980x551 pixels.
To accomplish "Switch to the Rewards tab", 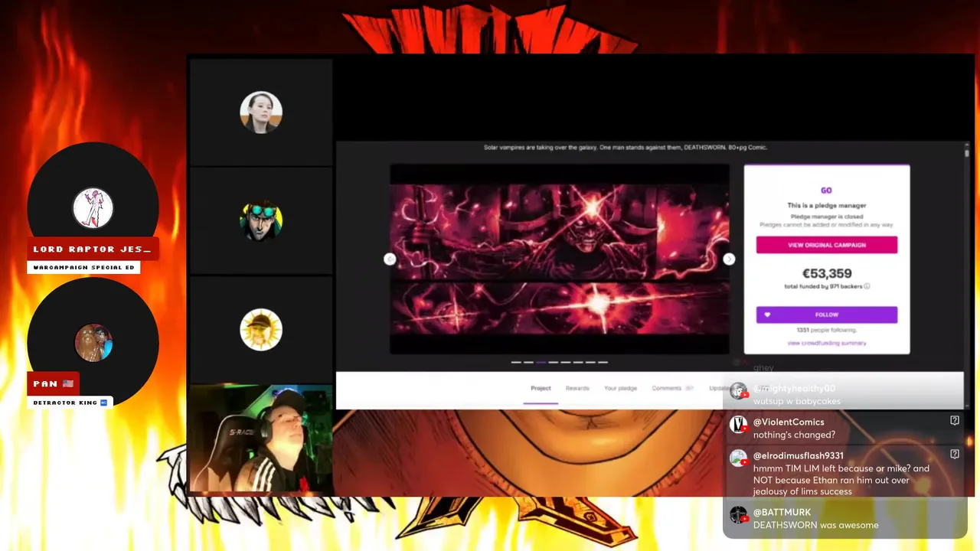I will 577,388.
